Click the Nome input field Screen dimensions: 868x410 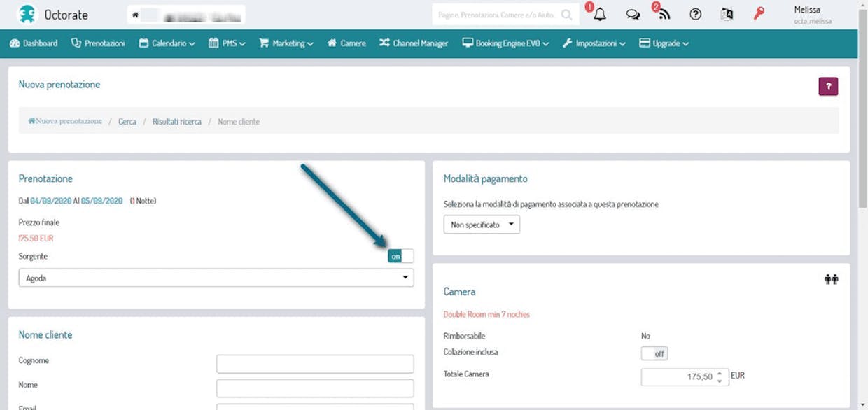click(x=315, y=388)
